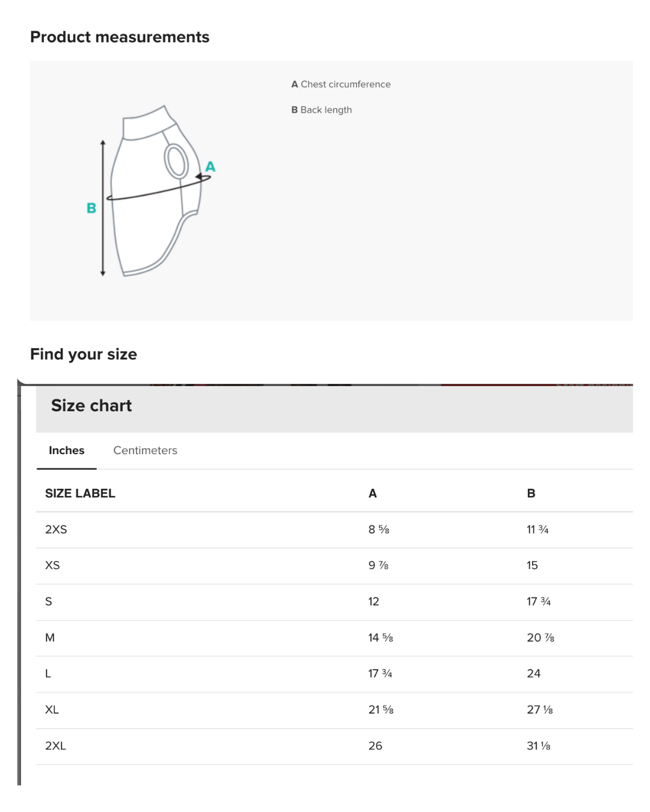The image size is (650, 812).
Task: Click the 2XL chest value 26
Action: [375, 746]
